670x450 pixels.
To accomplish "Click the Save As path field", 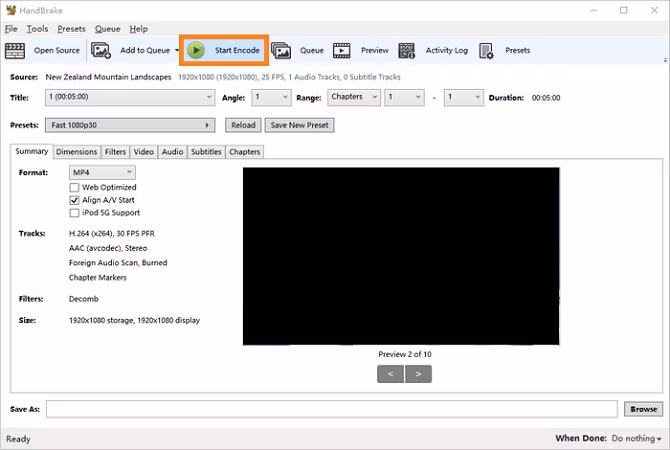I will [332, 409].
